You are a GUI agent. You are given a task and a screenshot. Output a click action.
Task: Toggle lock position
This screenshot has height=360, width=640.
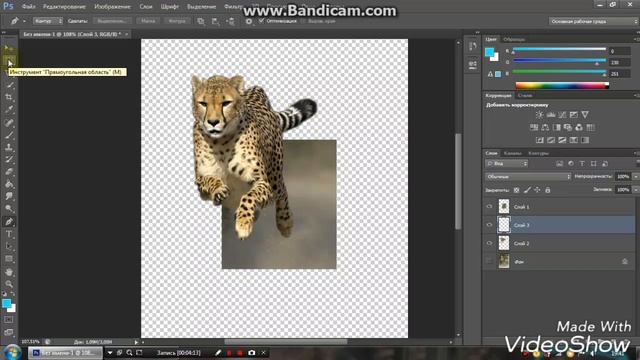tap(538, 190)
